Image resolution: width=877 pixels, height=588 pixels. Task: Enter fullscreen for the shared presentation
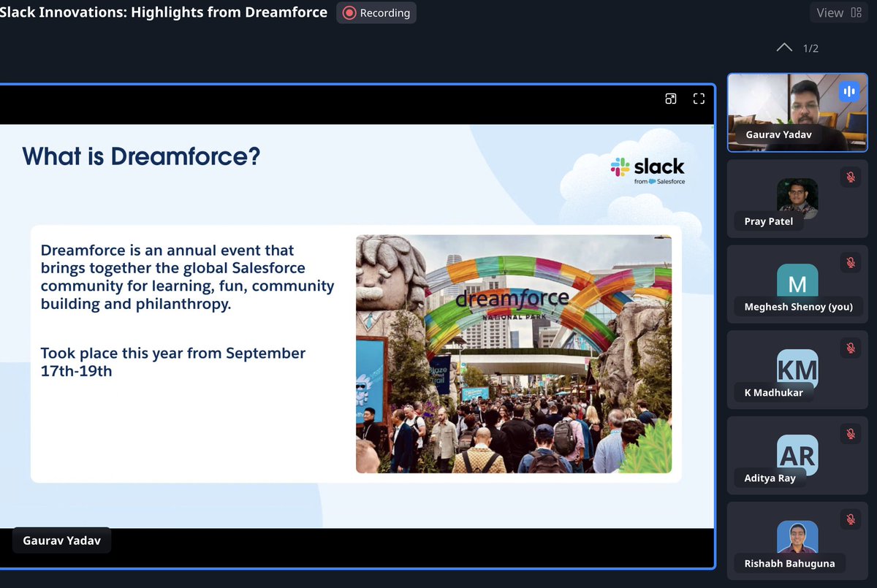tap(699, 99)
